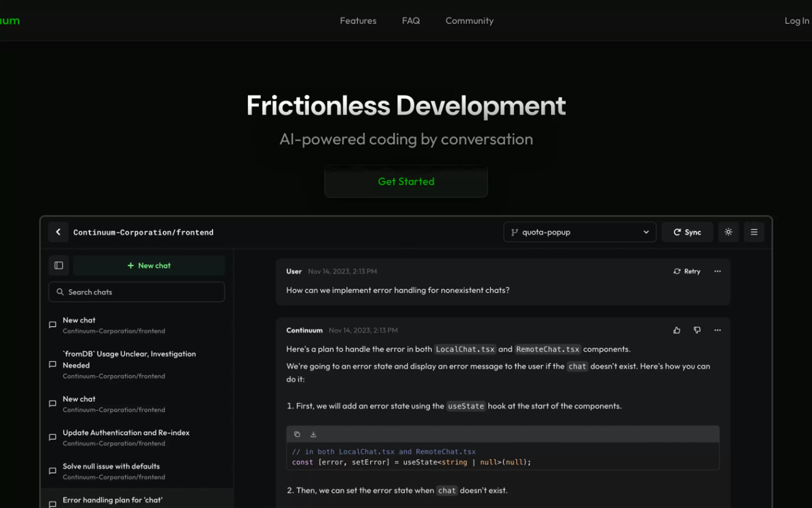Open more options on the User message
The height and width of the screenshot is (508, 812).
point(717,271)
